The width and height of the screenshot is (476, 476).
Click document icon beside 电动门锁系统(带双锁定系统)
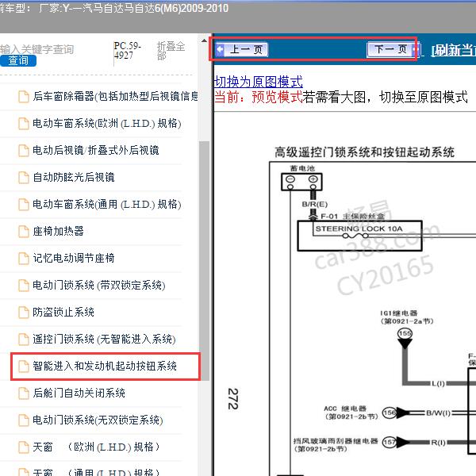tap(23, 286)
